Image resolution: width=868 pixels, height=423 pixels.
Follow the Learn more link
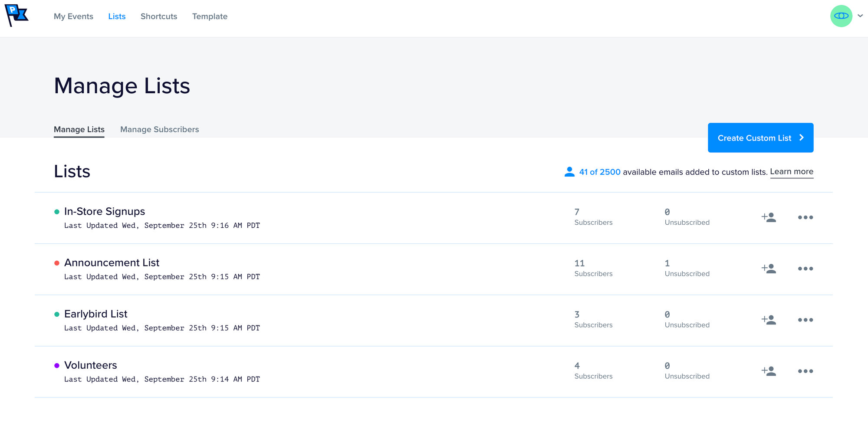click(791, 172)
